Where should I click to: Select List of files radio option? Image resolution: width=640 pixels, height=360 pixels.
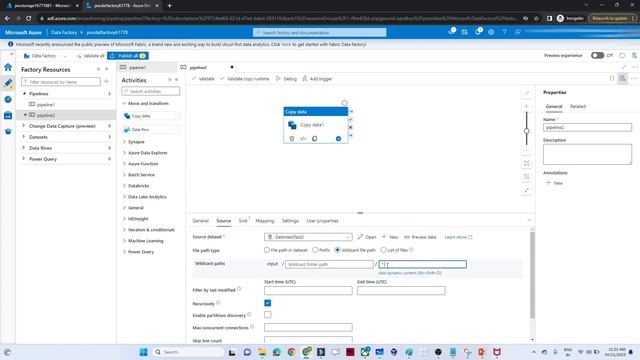coord(383,250)
